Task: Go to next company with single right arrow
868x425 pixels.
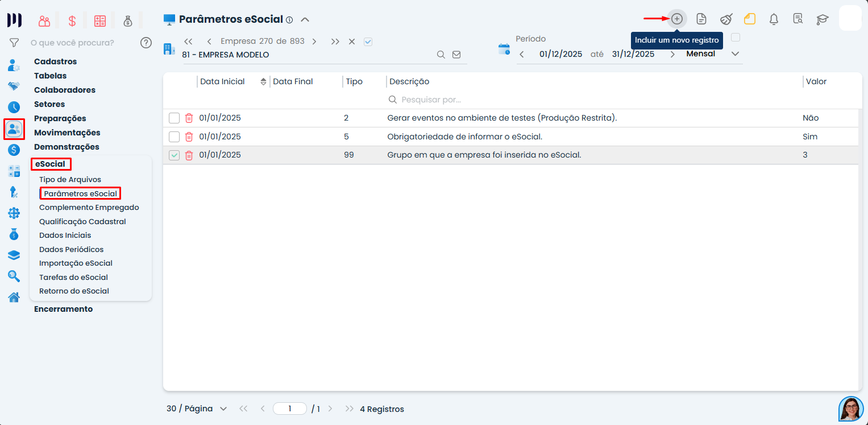Action: [314, 42]
